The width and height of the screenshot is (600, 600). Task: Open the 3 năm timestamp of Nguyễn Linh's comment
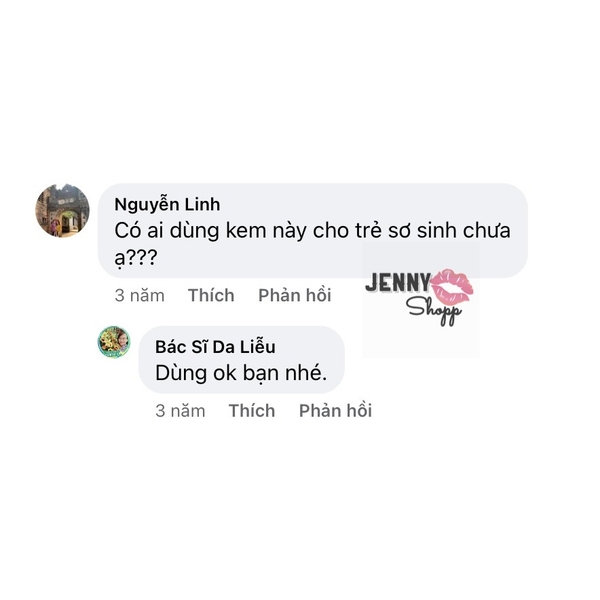point(140,295)
